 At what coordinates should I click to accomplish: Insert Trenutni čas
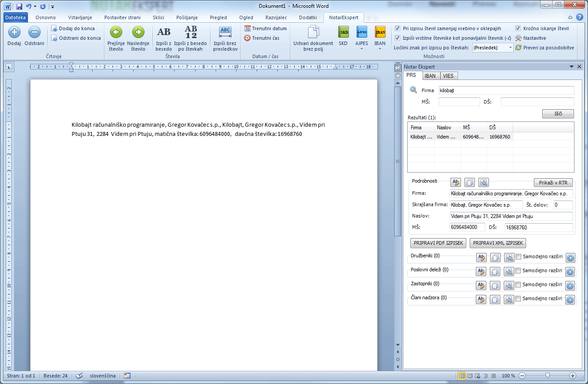click(262, 38)
